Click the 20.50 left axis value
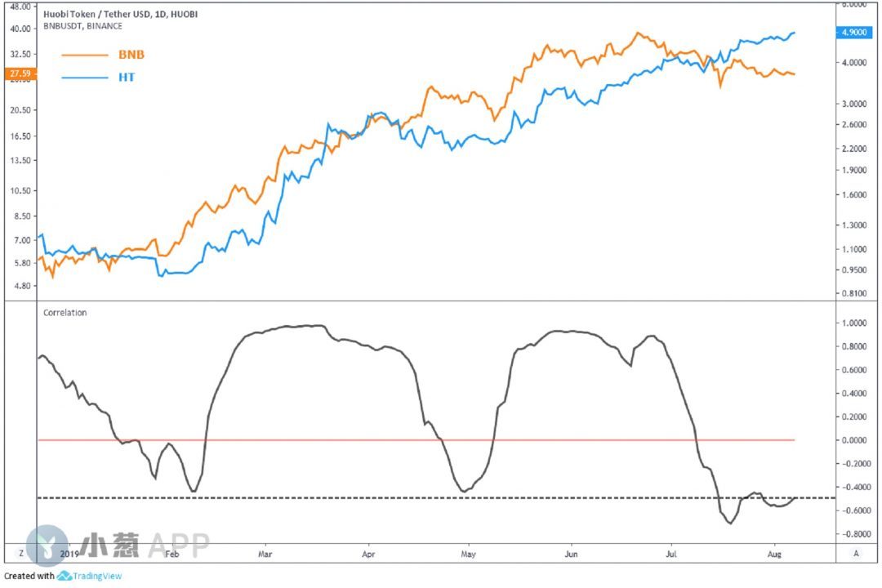This screenshot has height=588, width=882. (20, 110)
